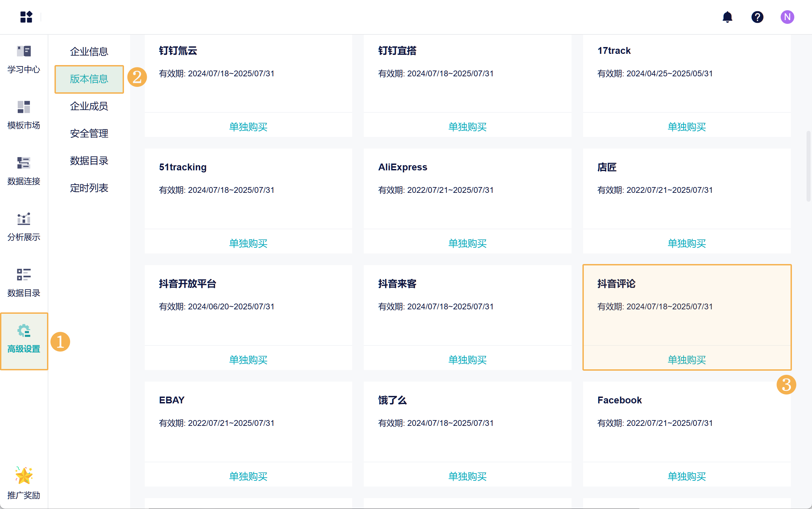Image resolution: width=812 pixels, height=509 pixels.
Task: Select 版本信息 menu item
Action: point(89,79)
